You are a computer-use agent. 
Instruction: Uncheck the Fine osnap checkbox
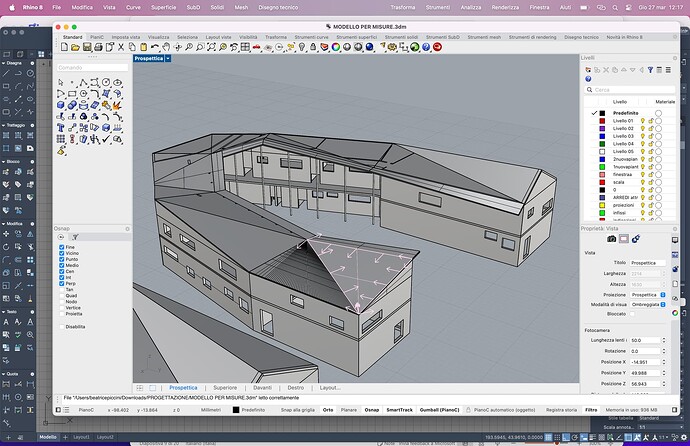(62, 247)
